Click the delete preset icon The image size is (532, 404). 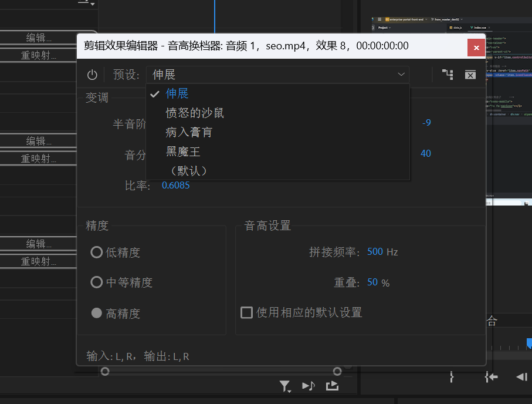point(470,75)
